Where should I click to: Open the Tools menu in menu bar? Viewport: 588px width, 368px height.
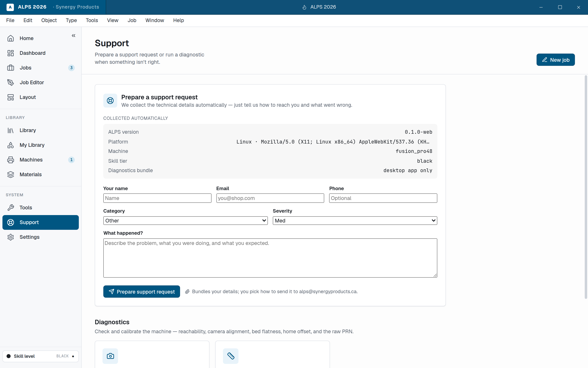(x=92, y=20)
